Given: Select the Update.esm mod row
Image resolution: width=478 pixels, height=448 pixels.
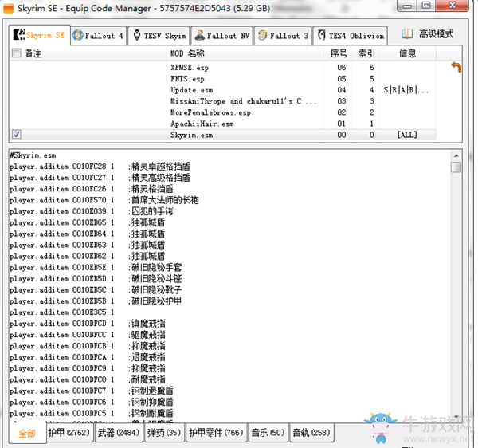Looking at the screenshot, I should point(222,90).
